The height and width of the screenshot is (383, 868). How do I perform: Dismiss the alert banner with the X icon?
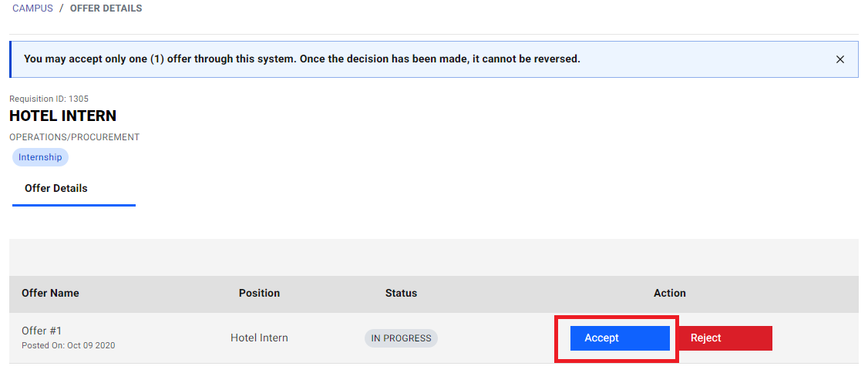[x=840, y=59]
